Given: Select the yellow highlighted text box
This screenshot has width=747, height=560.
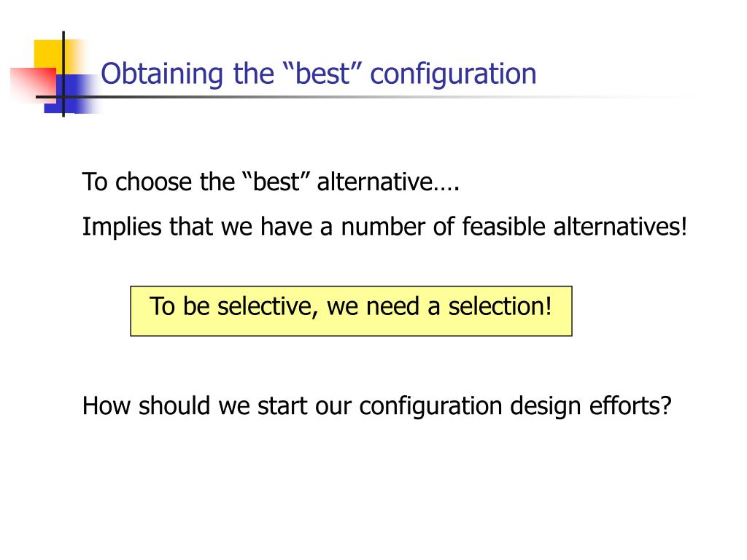Looking at the screenshot, I should tap(351, 311).
